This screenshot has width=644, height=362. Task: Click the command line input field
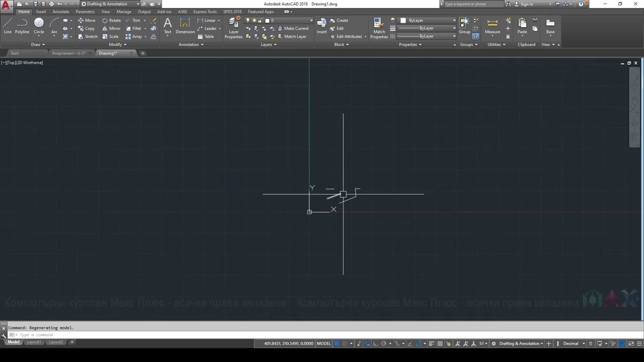tap(322, 335)
